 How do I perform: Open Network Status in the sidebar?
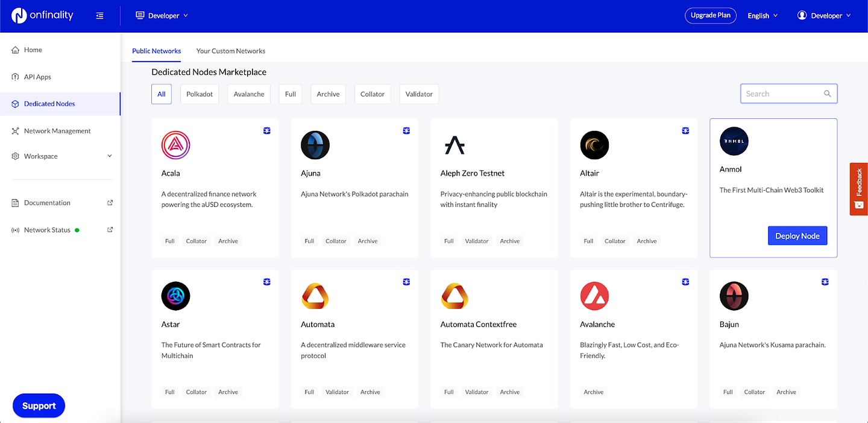(47, 230)
